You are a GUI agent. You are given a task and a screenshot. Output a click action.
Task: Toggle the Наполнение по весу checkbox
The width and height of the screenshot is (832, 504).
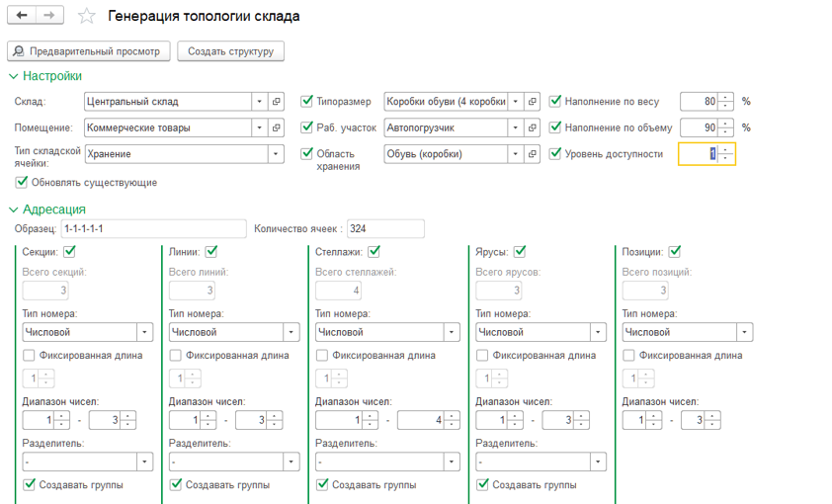pos(555,101)
